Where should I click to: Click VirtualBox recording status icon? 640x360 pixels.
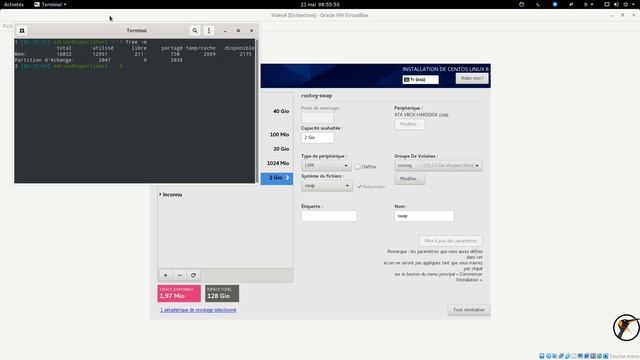[x=587, y=356]
